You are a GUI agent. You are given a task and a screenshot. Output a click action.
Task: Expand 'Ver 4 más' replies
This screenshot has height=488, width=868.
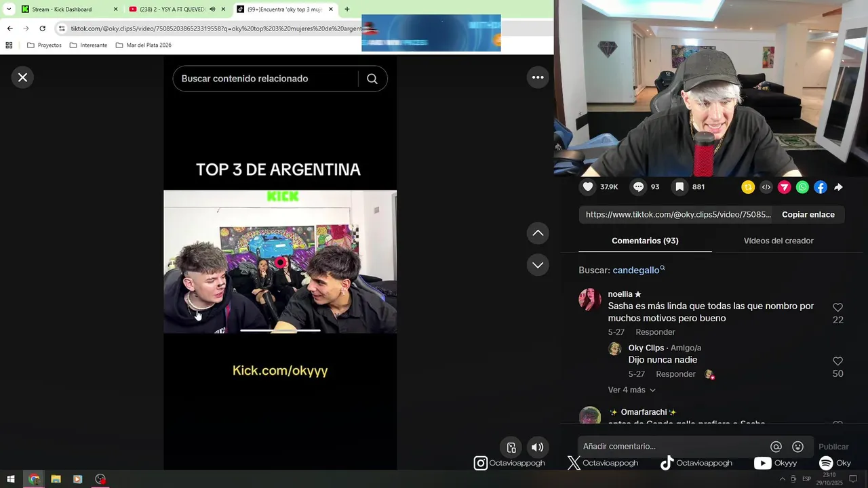(631, 390)
